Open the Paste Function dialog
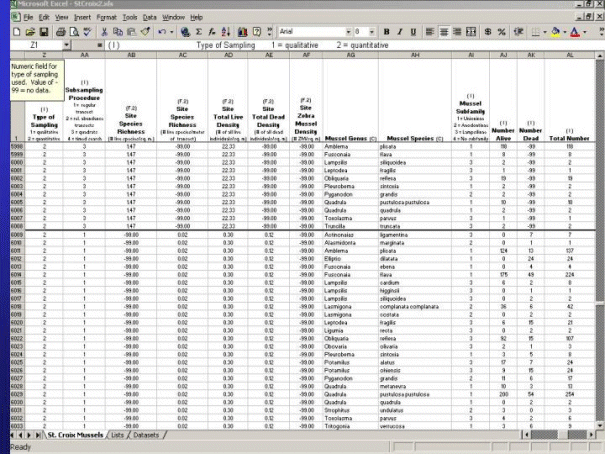The image size is (605, 454). [212, 32]
